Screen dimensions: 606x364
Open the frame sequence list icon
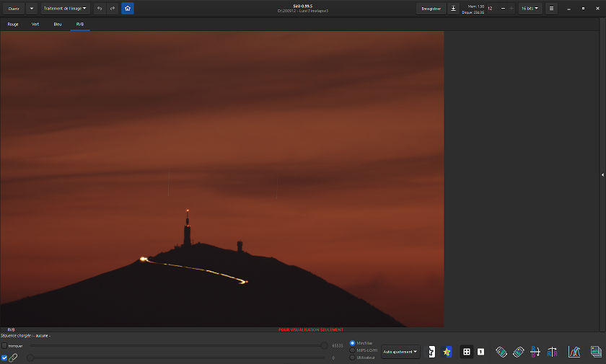coord(596,352)
